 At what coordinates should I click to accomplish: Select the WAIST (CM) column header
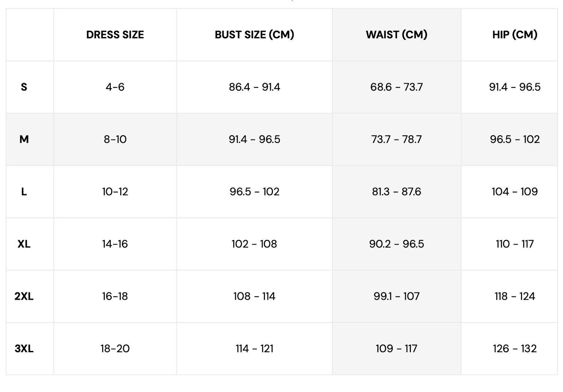pyautogui.click(x=396, y=35)
